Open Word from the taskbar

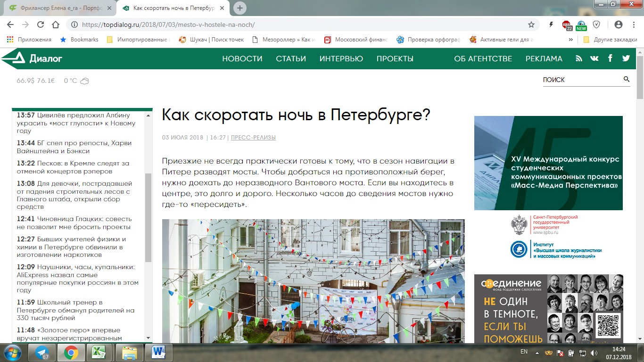coord(158,353)
